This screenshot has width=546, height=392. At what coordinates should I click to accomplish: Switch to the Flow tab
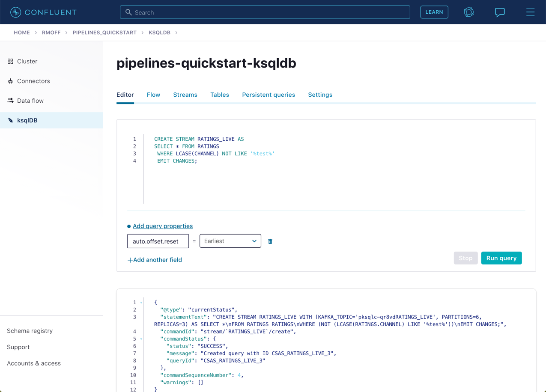153,95
